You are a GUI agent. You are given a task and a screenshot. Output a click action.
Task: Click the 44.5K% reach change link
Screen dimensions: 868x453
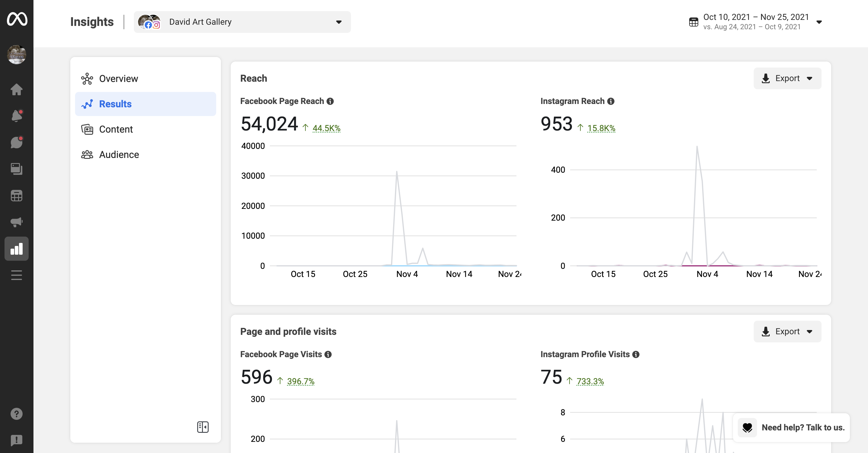click(x=326, y=128)
